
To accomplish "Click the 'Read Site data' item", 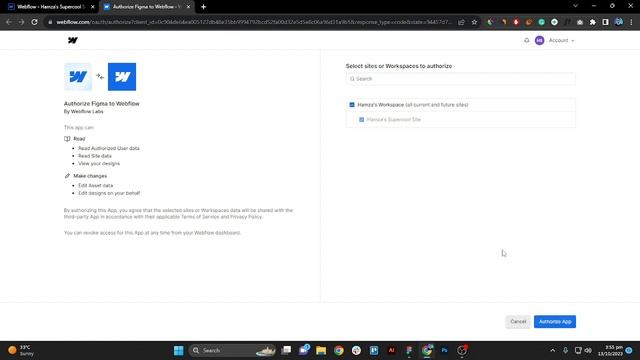I will (95, 156).
